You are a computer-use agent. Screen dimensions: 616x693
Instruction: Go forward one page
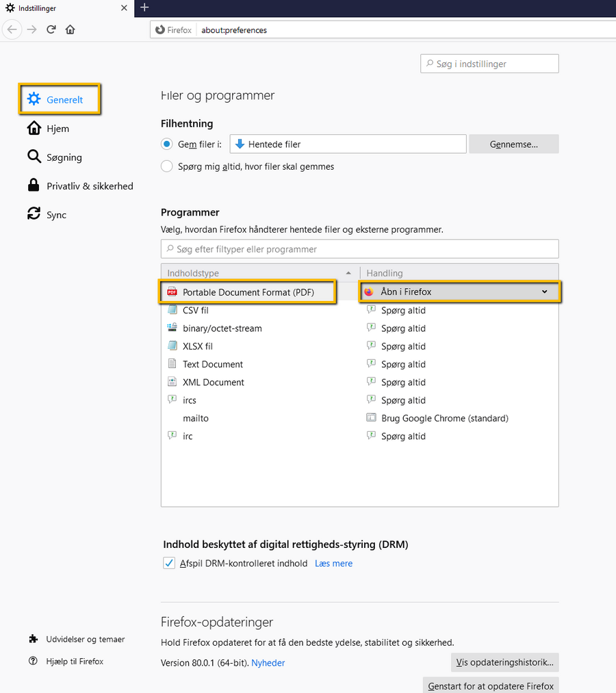32,30
